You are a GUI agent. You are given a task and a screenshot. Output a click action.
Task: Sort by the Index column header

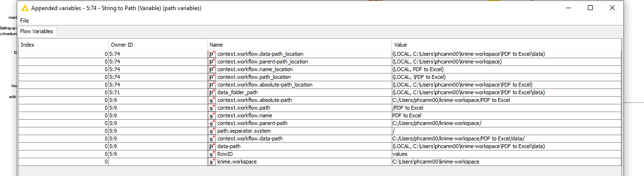click(63, 44)
